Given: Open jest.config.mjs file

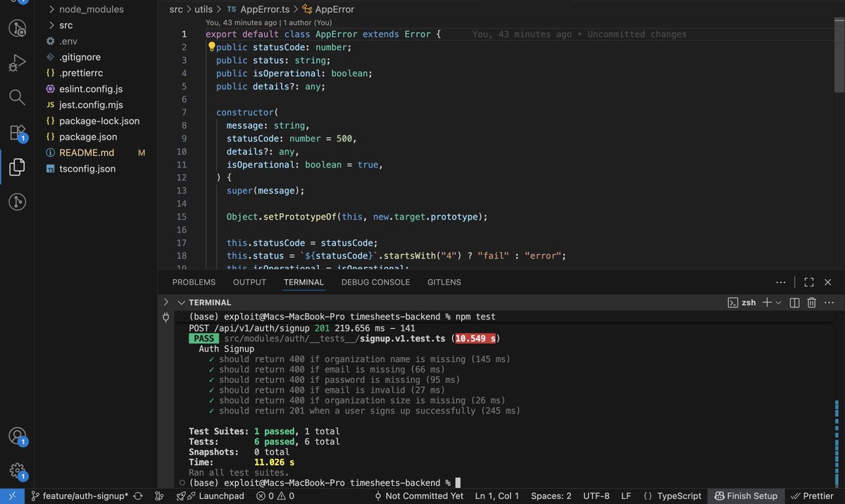Looking at the screenshot, I should [x=91, y=105].
